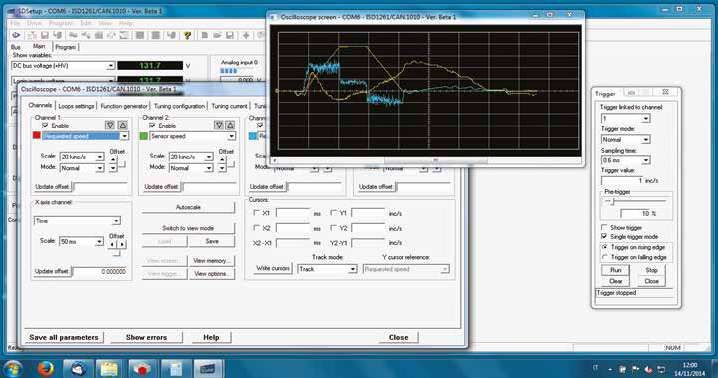Click the volume icon in system tray
Image resolution: width=718 pixels, height=378 pixels.
[x=648, y=369]
